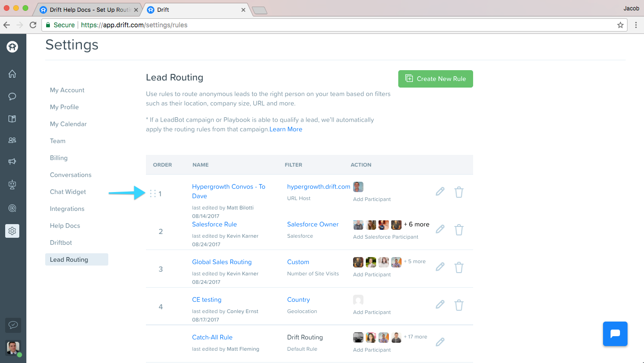Screen dimensions: 644x363
Task: Select Team in settings menu
Action: [x=57, y=141]
